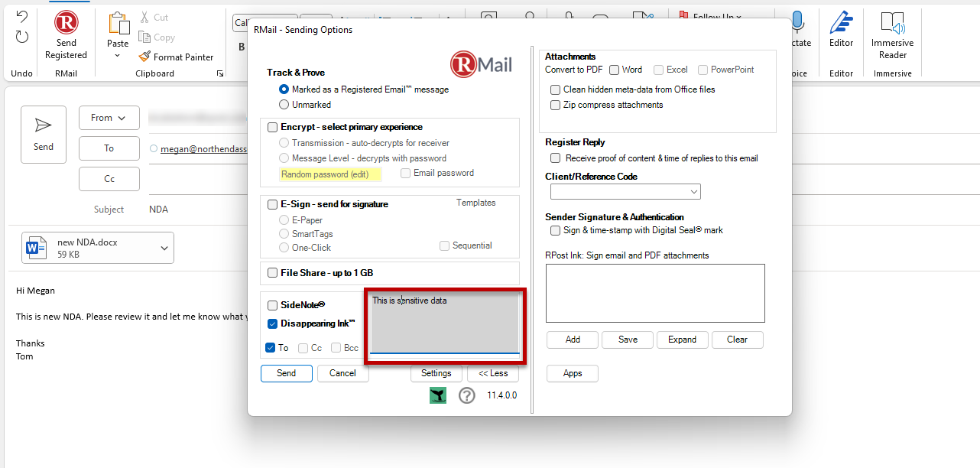This screenshot has height=468, width=980.
Task: Click the Expand button under RPost Ink
Action: pos(682,340)
